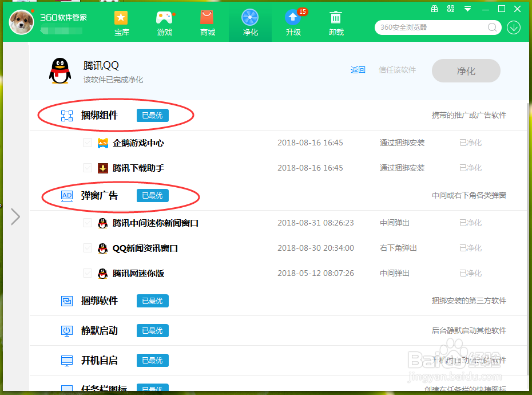Click the QQ新闻资讯窗口 penguin icon

coord(103,248)
